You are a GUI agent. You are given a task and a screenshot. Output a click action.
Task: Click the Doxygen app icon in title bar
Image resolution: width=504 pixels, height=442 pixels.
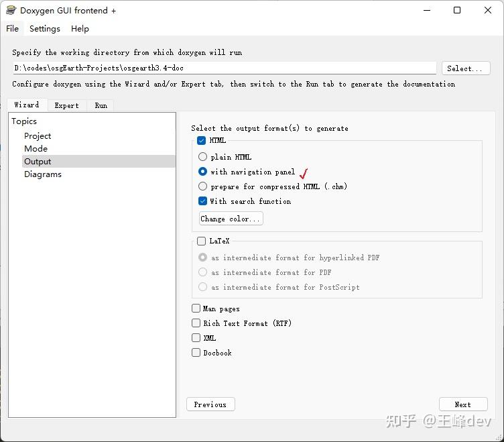click(11, 10)
